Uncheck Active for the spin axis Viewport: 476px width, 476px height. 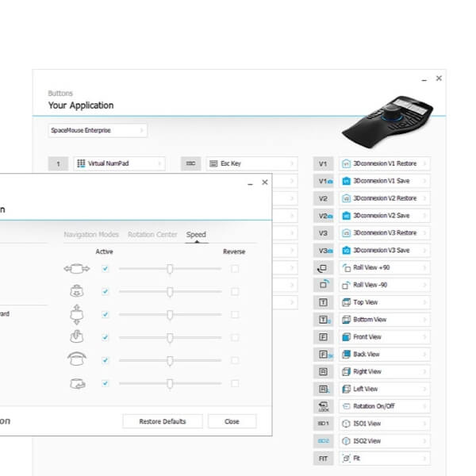(105, 360)
